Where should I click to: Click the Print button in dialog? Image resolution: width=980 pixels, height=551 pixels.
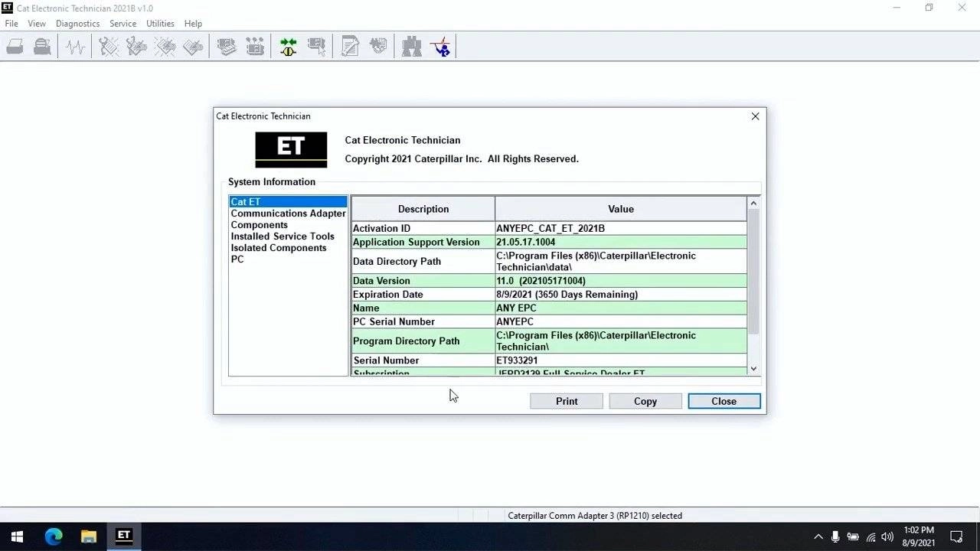click(567, 401)
